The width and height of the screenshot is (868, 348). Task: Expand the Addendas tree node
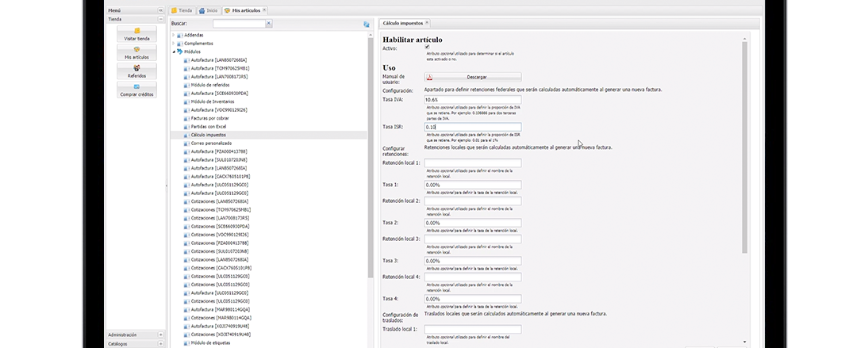(174, 36)
